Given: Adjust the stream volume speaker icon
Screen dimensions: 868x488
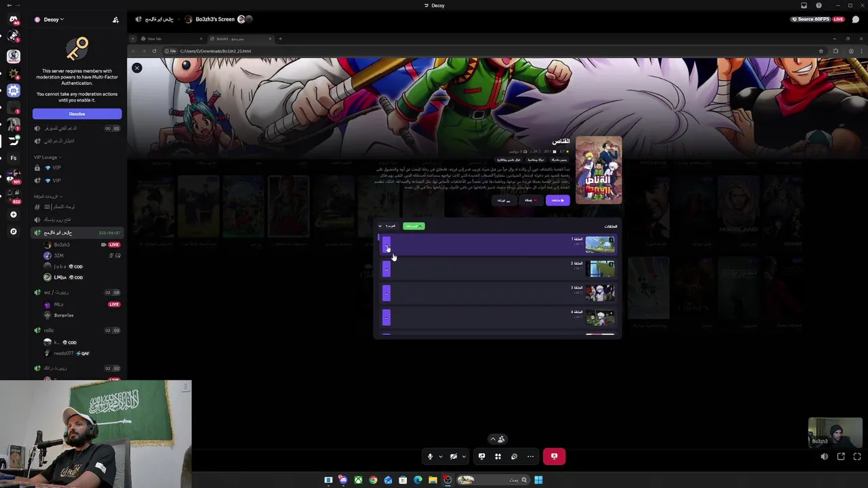Looking at the screenshot, I should point(824,457).
